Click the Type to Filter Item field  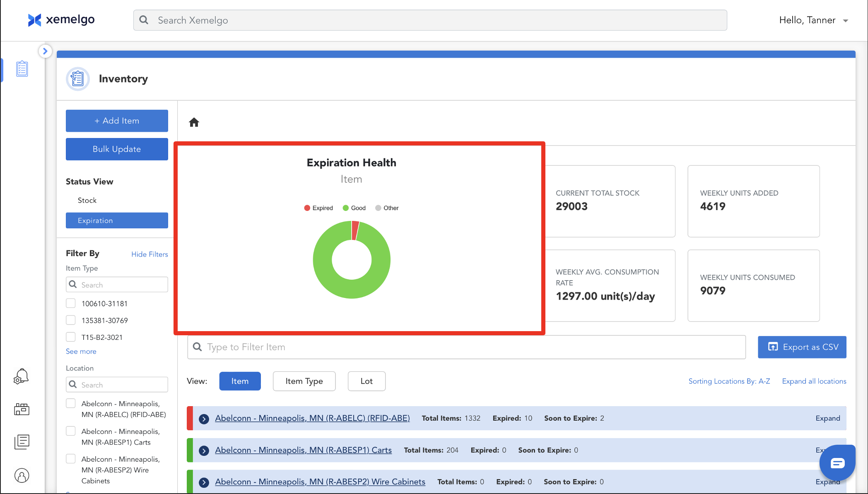click(466, 347)
